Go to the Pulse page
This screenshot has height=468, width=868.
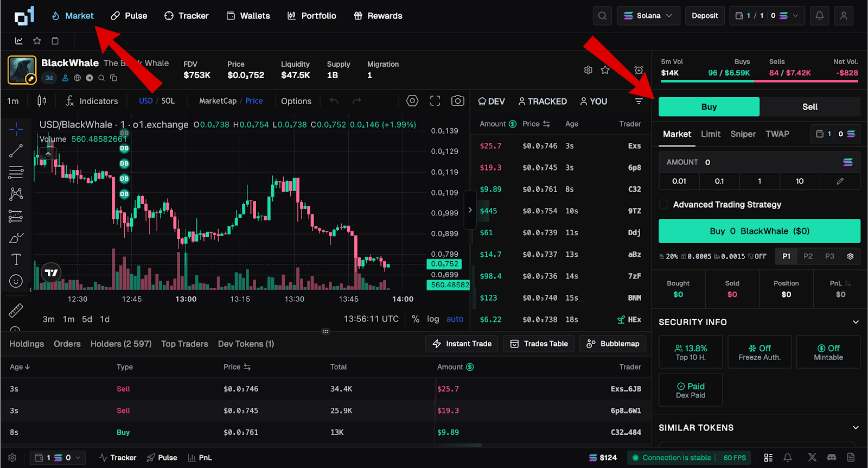[x=129, y=16]
